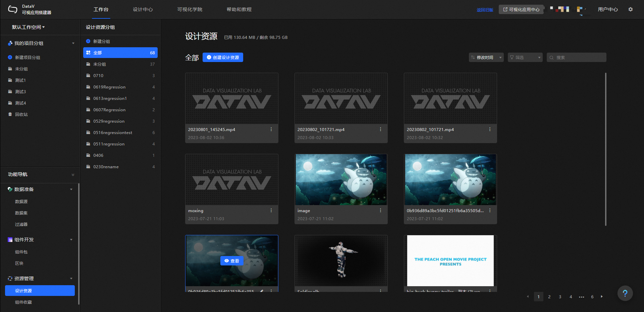
Task: Click the 返回旧版 link
Action: tap(485, 10)
